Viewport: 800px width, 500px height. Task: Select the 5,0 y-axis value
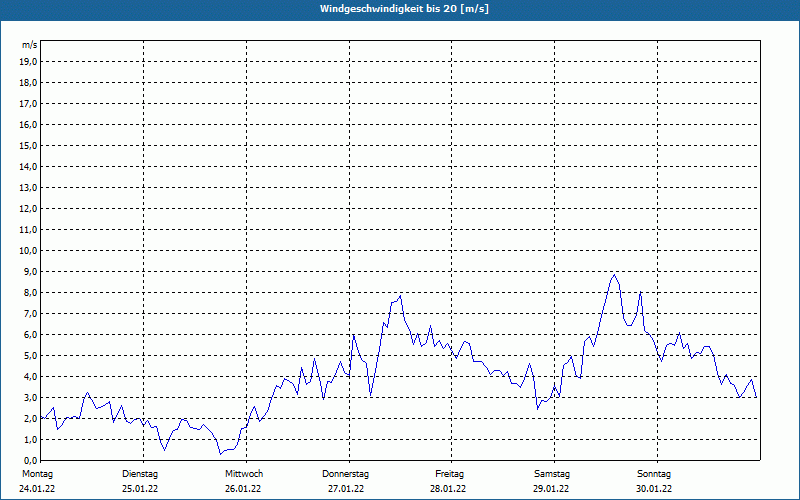click(30, 356)
